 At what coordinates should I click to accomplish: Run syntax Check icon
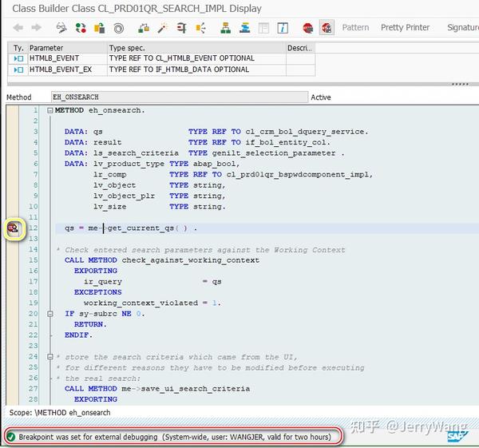144,28
